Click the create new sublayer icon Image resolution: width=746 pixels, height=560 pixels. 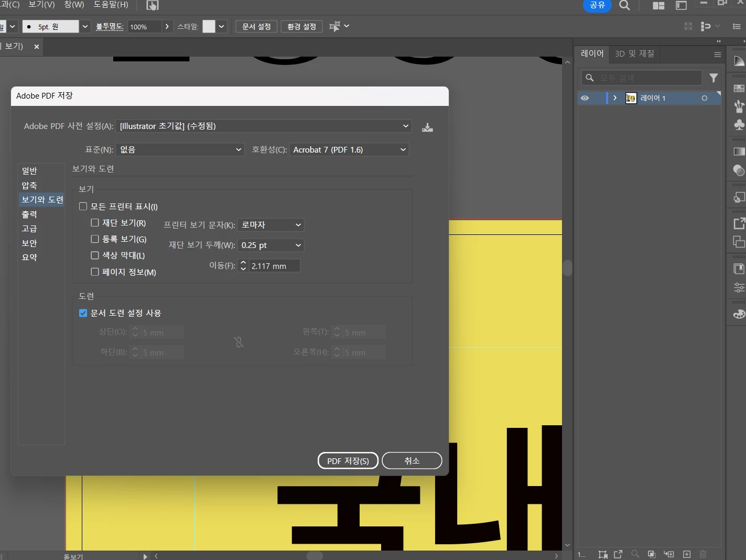pyautogui.click(x=669, y=554)
